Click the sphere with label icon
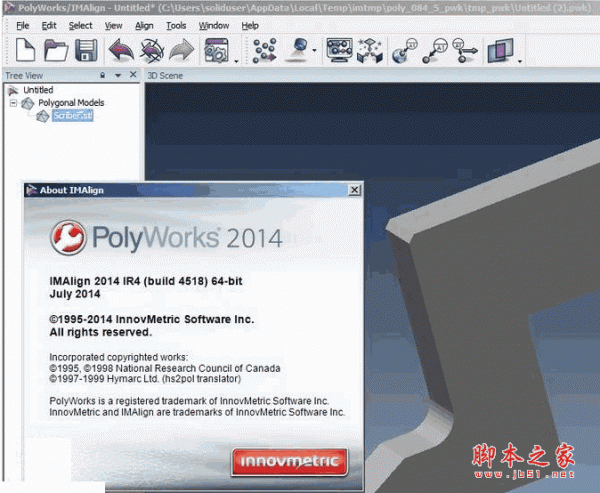600x493 pixels. [x=405, y=51]
